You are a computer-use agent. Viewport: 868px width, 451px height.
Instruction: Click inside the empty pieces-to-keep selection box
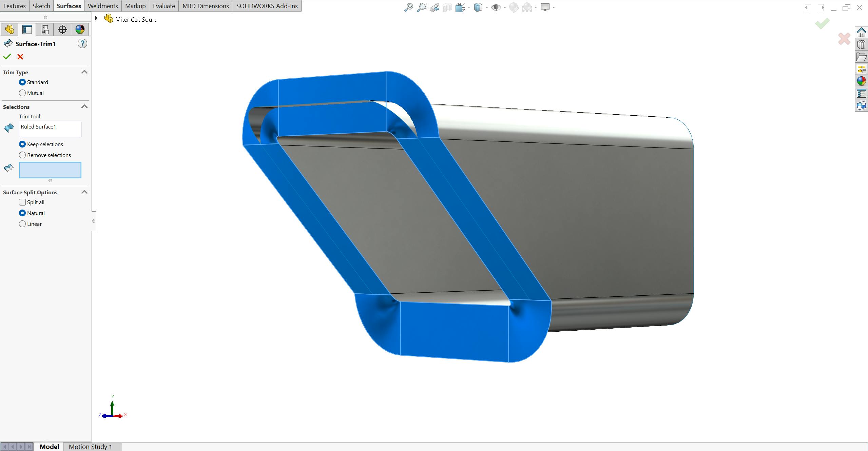coord(50,170)
